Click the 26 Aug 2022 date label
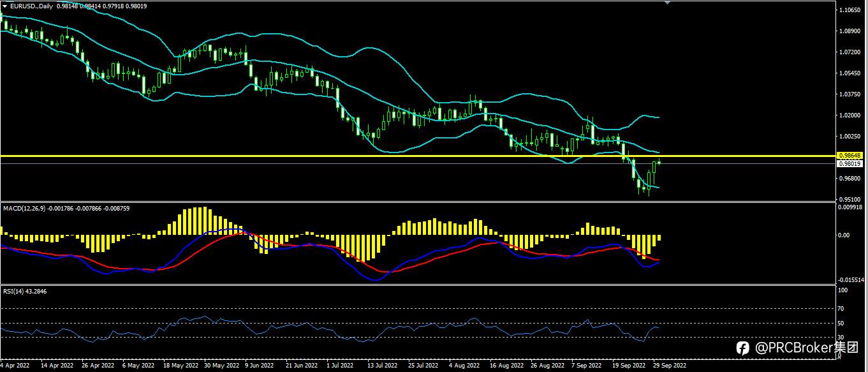Image resolution: width=868 pixels, height=372 pixels. tap(547, 366)
